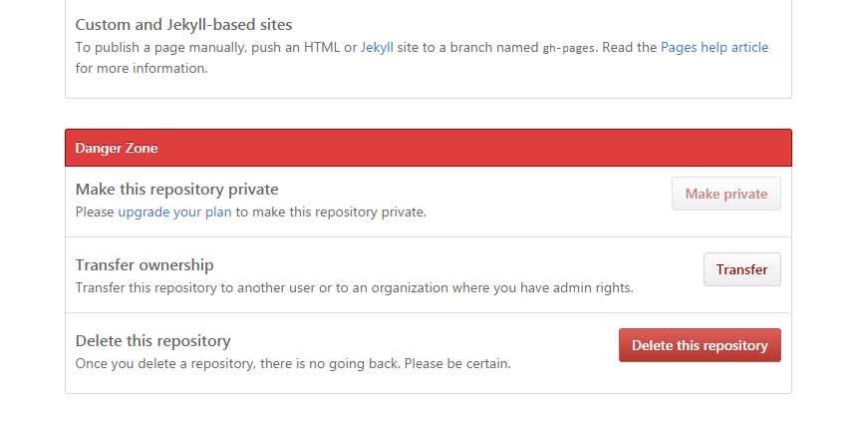
Task: Follow the upgrade your plan link
Action: [x=175, y=211]
